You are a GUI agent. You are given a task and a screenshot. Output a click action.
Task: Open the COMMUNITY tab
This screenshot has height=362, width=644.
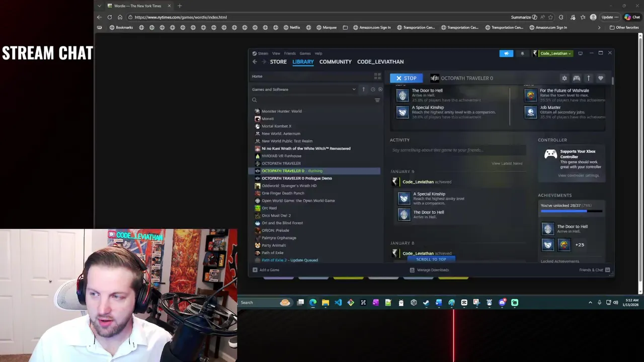coord(335,62)
